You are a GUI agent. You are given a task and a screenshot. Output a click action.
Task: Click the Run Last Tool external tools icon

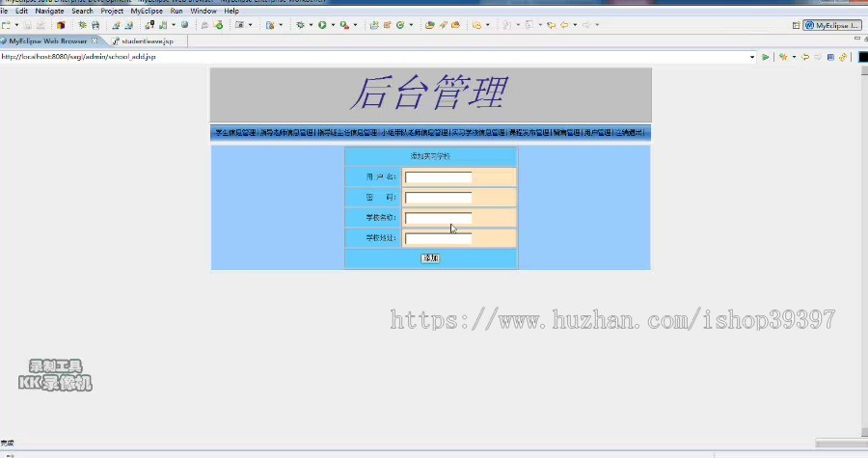tap(344, 25)
